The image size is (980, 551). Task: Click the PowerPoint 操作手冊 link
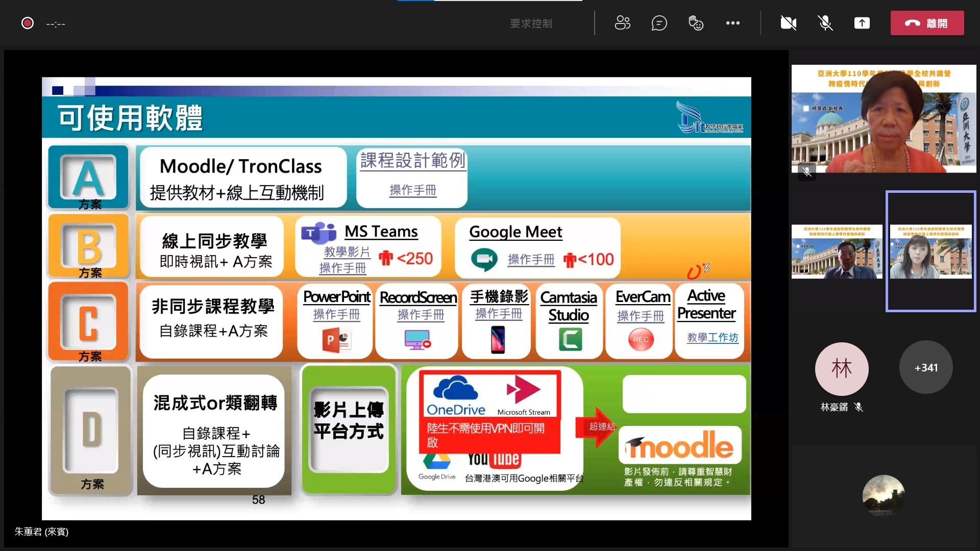point(336,315)
